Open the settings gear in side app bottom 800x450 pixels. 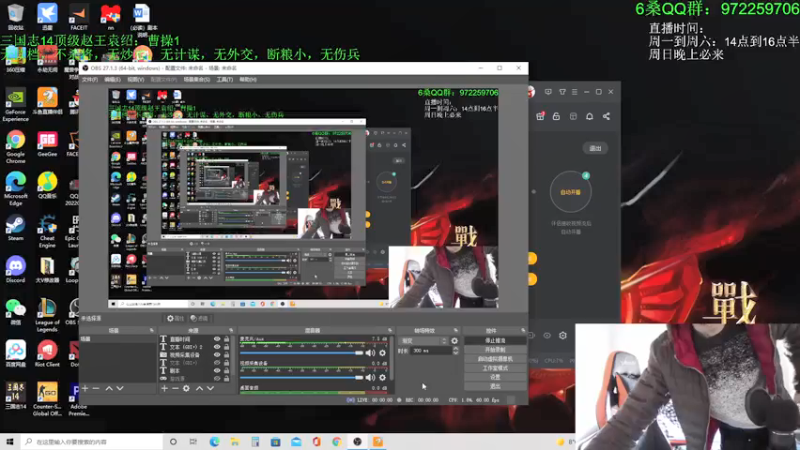tap(563, 336)
